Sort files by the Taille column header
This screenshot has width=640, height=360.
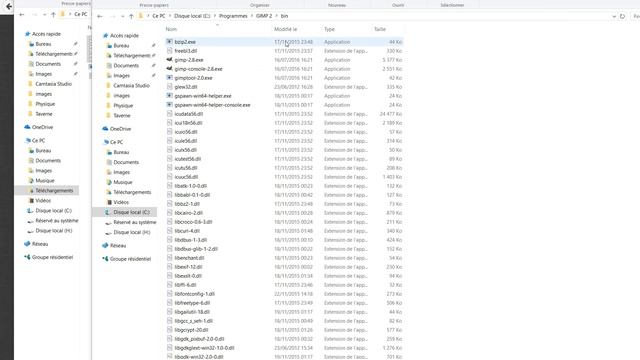[380, 29]
